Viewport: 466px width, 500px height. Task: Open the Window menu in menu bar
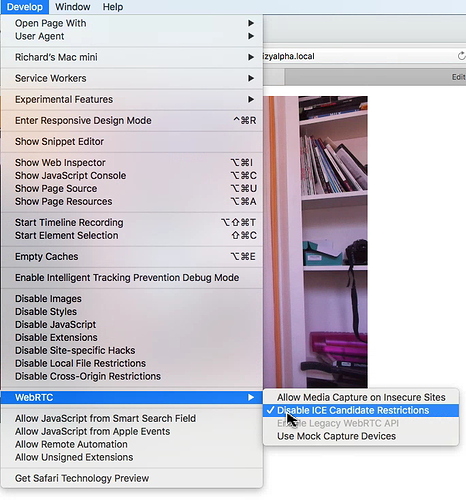click(73, 7)
